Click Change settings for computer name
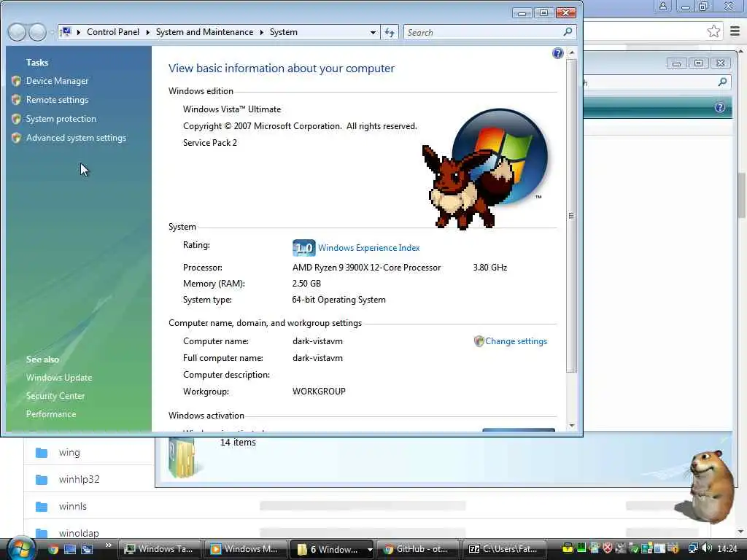This screenshot has height=560, width=747. [x=516, y=341]
